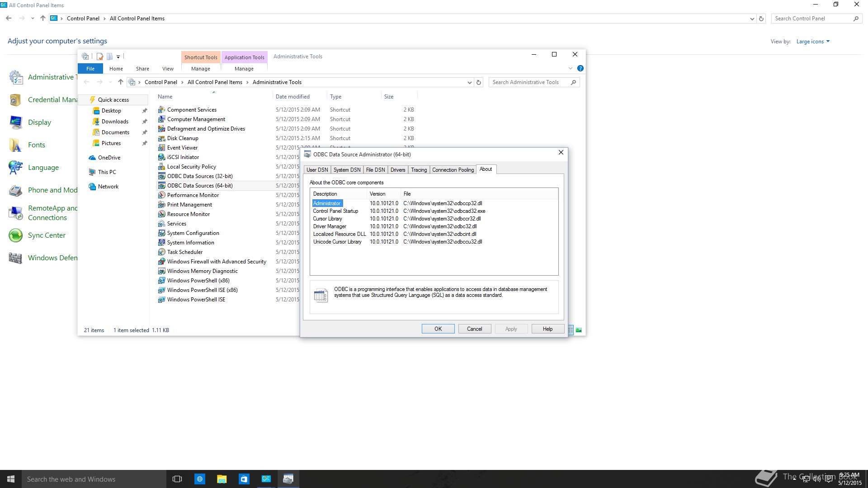Image resolution: width=868 pixels, height=488 pixels.
Task: Open Quick Access Toolbar customize dropdown
Action: [118, 56]
